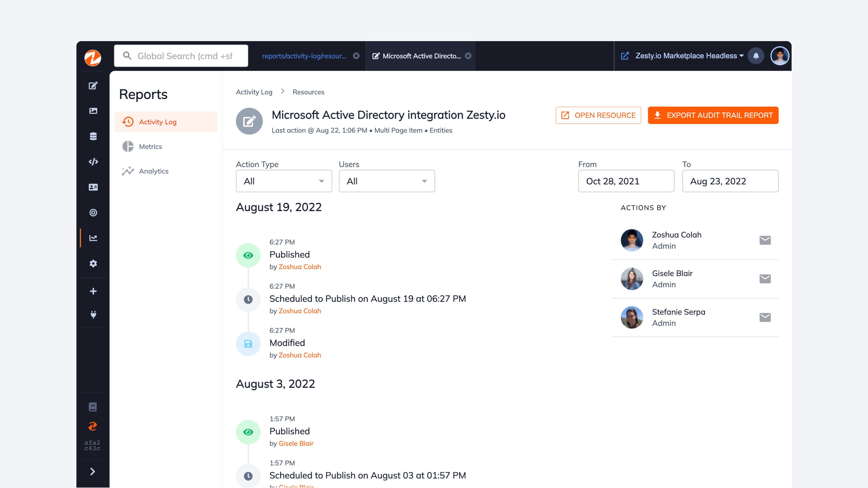868x488 pixels.
Task: Click the orange Zesty icon near bottom
Action: click(x=93, y=426)
